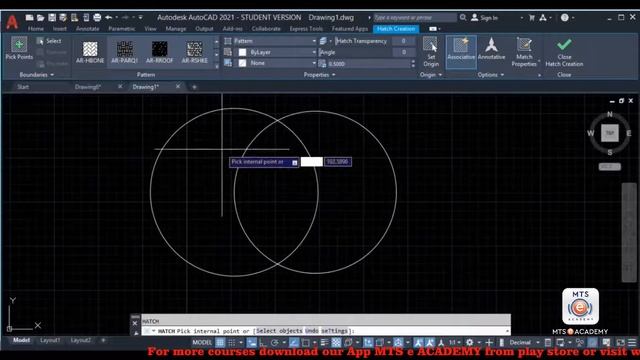Click the None background color swatch

[x=242, y=63]
